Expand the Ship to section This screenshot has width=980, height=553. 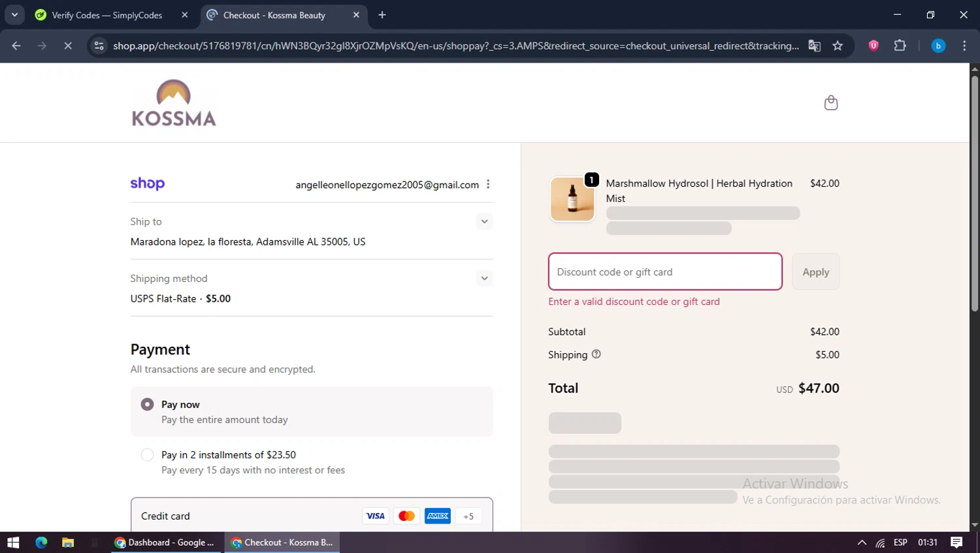click(x=484, y=221)
